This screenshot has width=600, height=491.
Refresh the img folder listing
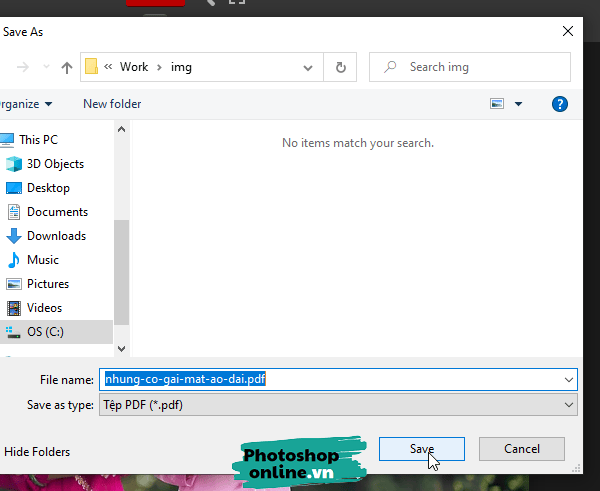341,67
